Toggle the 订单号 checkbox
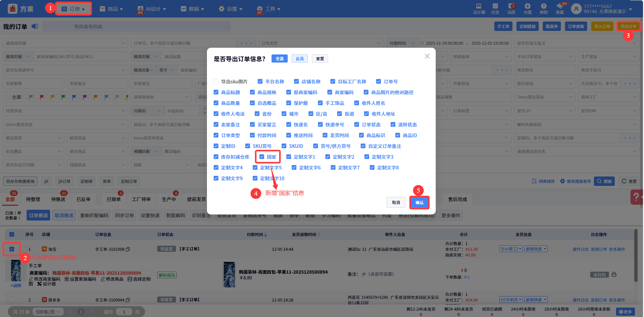The width and height of the screenshot is (644, 317). point(379,82)
